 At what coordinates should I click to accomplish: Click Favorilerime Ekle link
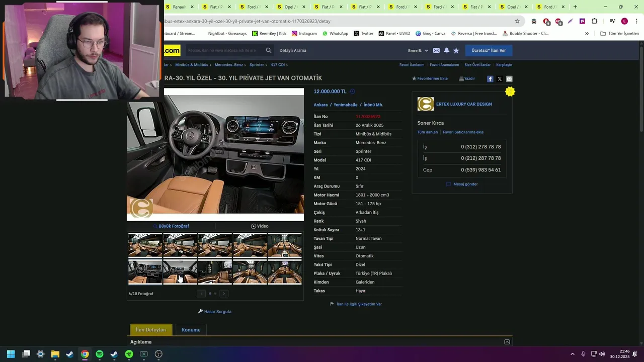point(430,78)
